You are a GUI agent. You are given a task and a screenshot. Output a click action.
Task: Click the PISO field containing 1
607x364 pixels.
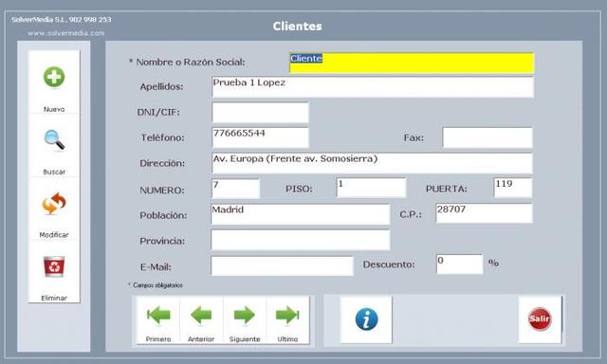pyautogui.click(x=371, y=188)
